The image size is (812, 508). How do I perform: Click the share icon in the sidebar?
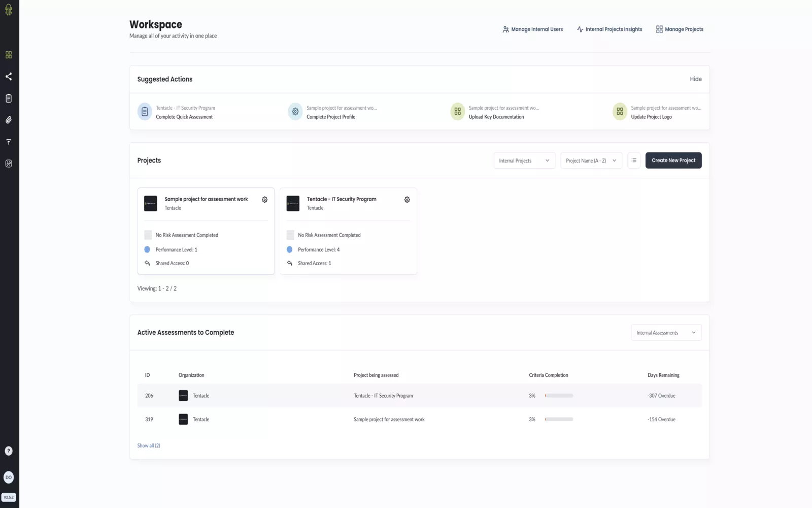pyautogui.click(x=9, y=77)
